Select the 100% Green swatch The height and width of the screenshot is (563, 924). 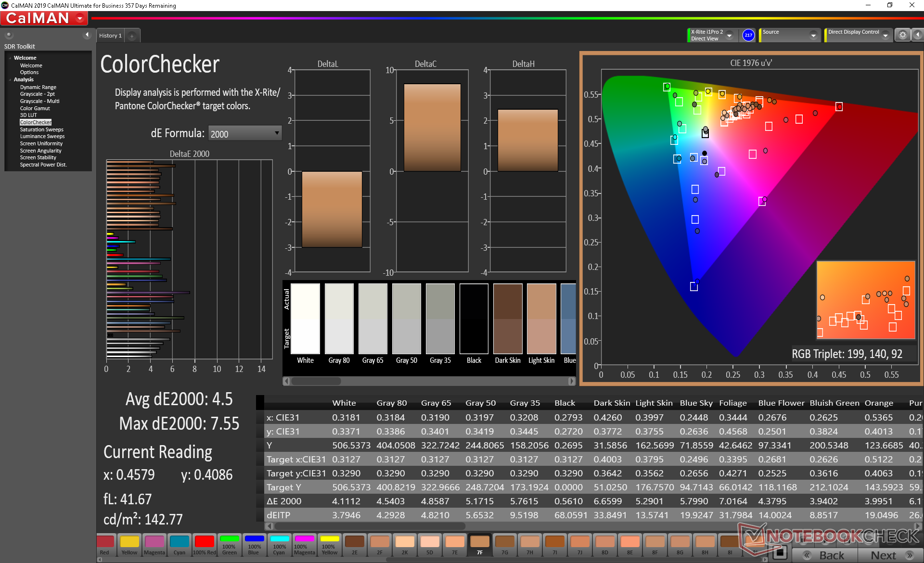229,545
